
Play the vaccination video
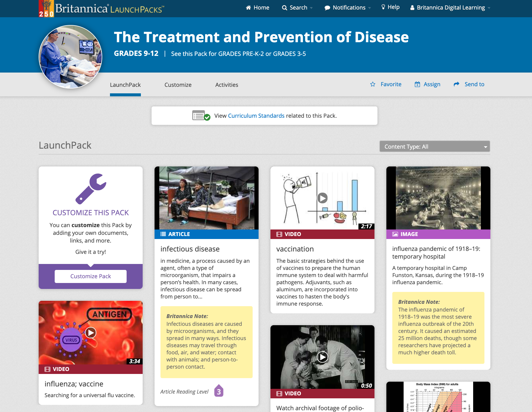click(x=322, y=198)
